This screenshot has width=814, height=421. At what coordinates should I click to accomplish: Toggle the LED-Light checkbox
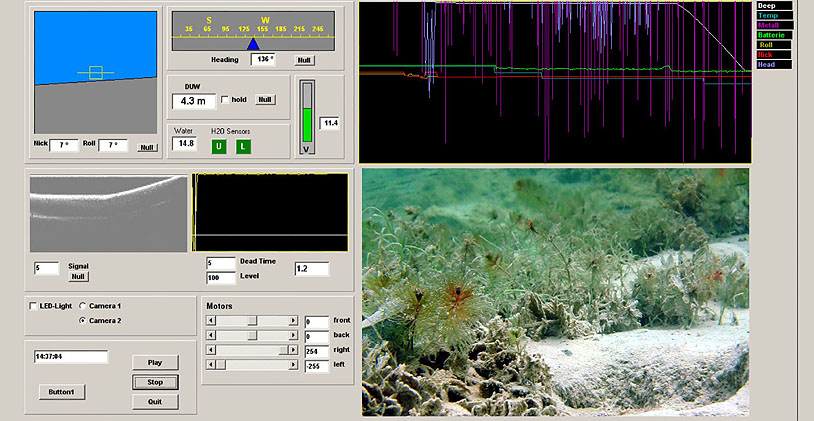tap(35, 305)
